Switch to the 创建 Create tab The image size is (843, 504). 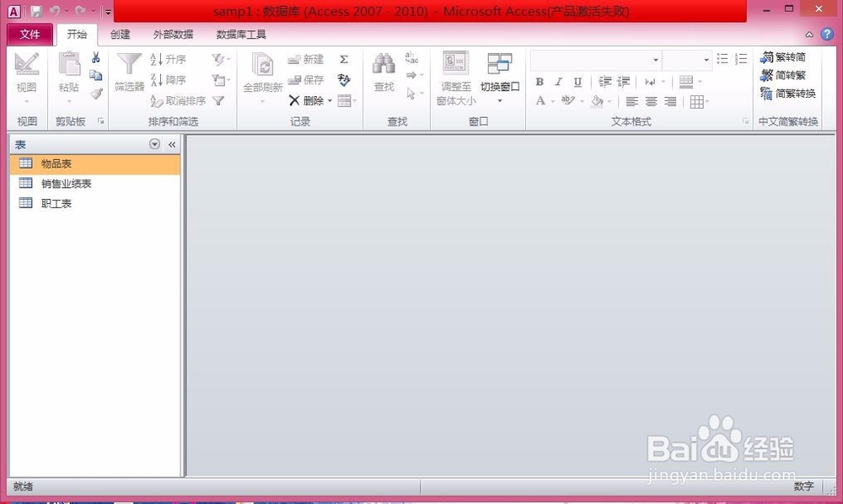(121, 35)
